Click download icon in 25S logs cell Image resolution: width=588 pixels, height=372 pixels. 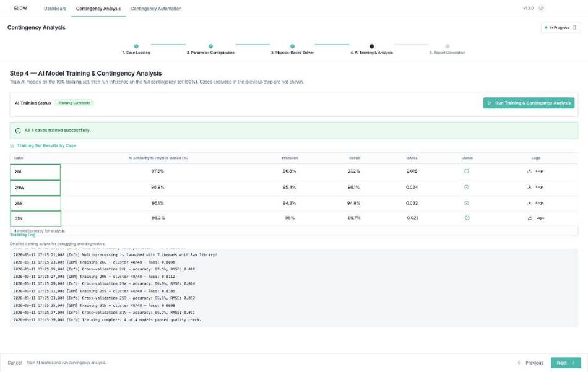pyautogui.click(x=529, y=203)
